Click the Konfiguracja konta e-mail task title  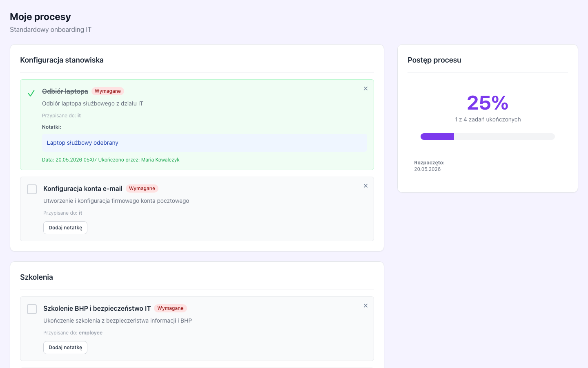(x=83, y=188)
